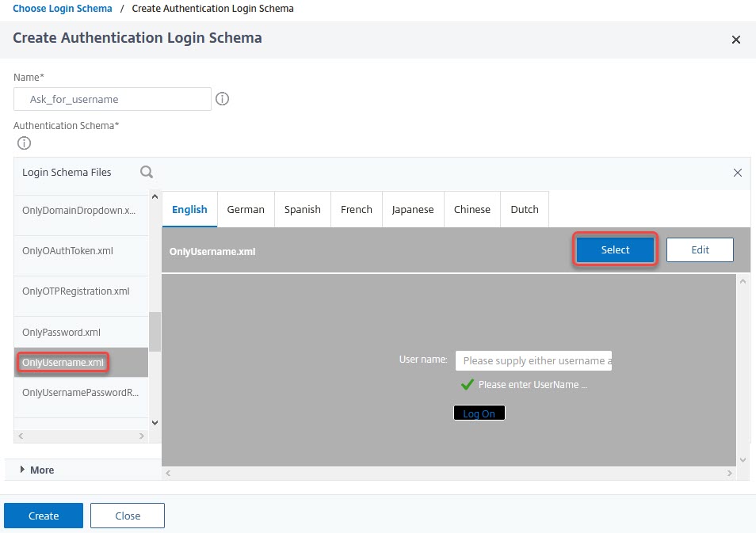Click the 'Authentication Schema*' label
This screenshot has height=533, width=756.
coord(66,126)
